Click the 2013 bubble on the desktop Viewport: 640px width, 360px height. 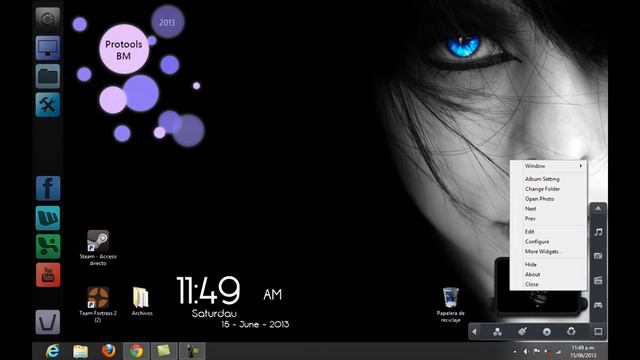167,22
